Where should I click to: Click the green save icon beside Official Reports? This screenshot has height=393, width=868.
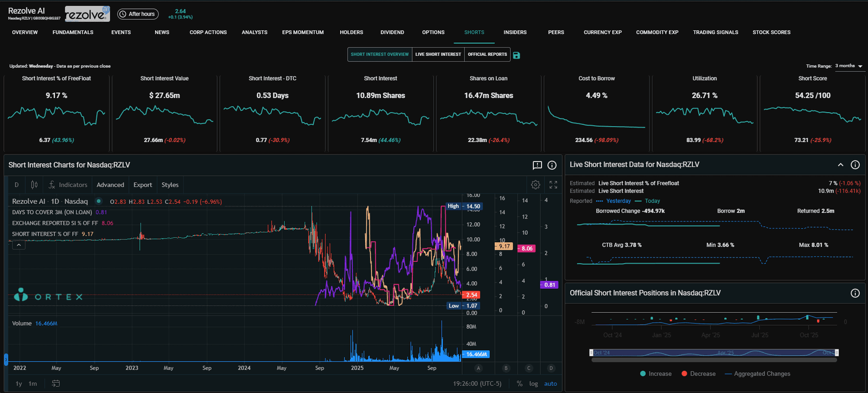pyautogui.click(x=516, y=55)
